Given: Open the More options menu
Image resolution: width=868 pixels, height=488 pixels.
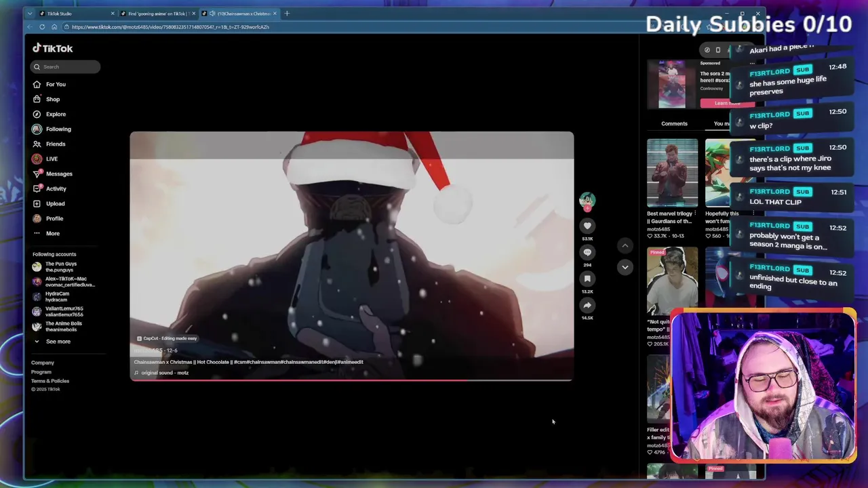Looking at the screenshot, I should click(x=52, y=233).
